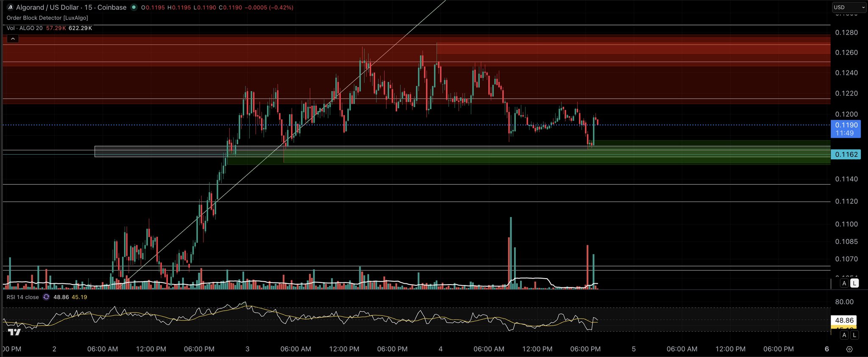
Task: Open the USD currency dropdown
Action: 849,7
